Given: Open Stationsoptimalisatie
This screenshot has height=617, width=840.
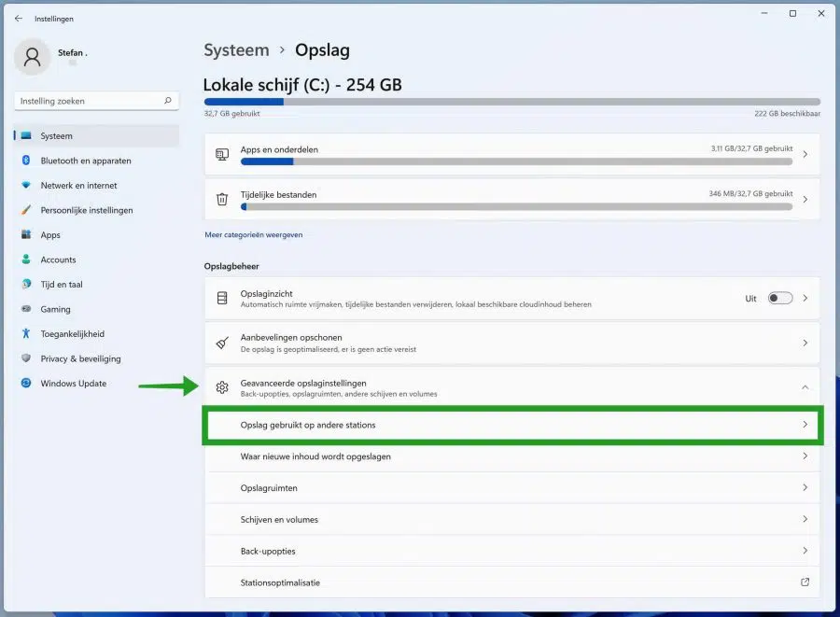Looking at the screenshot, I should click(x=512, y=582).
